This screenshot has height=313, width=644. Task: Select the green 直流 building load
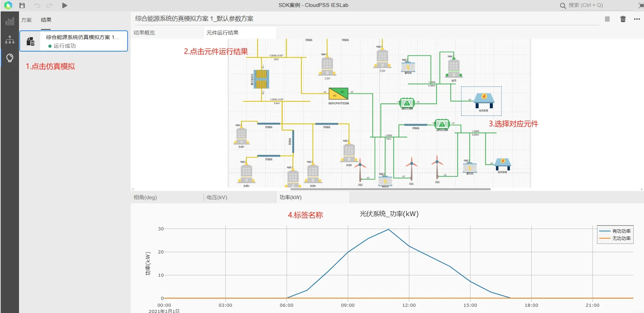click(454, 67)
